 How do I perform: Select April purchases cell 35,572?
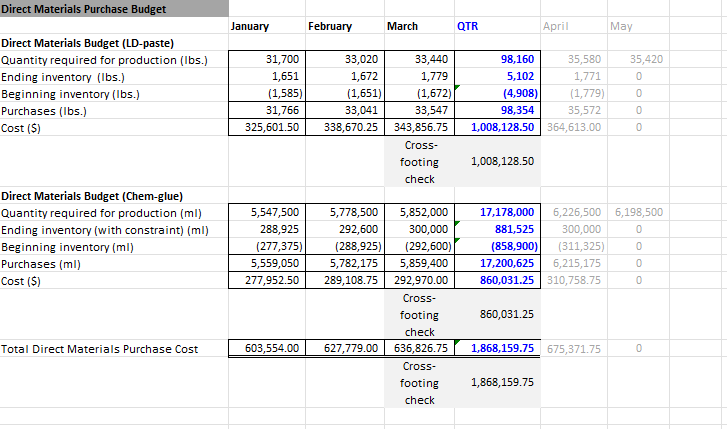pos(574,110)
